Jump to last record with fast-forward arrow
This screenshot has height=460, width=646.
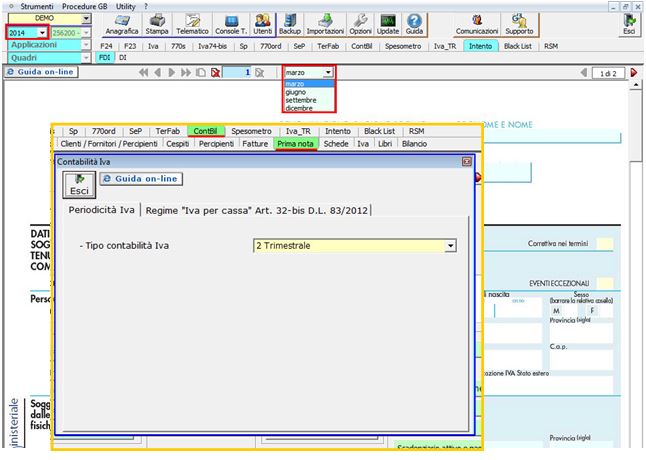point(186,72)
